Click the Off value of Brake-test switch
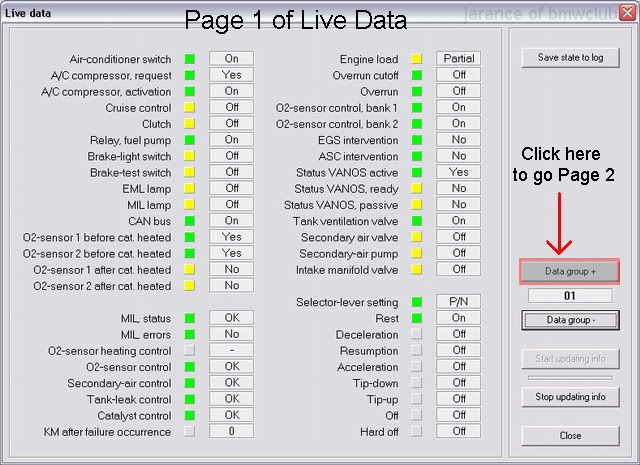This screenshot has width=640, height=465. 231,172
